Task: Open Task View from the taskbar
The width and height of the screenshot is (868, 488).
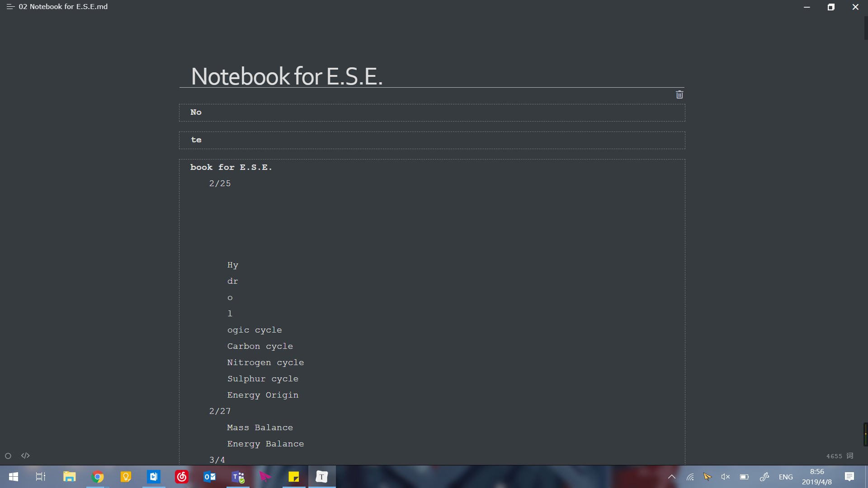Action: coord(40,477)
